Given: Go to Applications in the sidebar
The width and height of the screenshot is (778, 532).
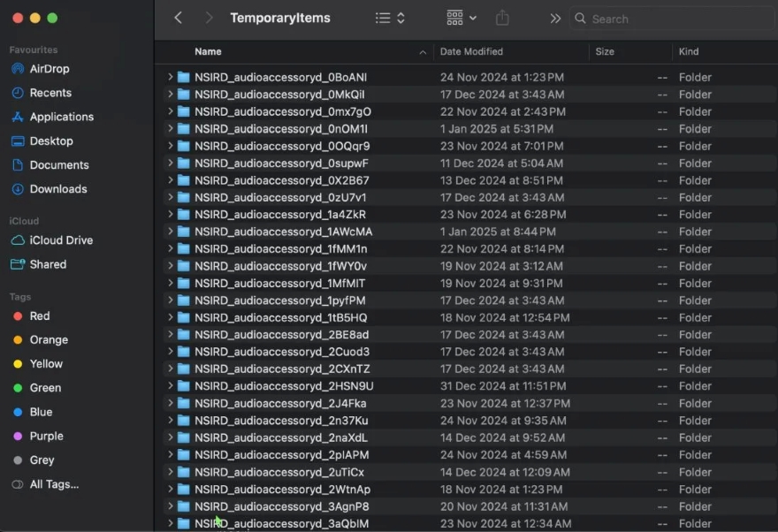Looking at the screenshot, I should click(61, 117).
